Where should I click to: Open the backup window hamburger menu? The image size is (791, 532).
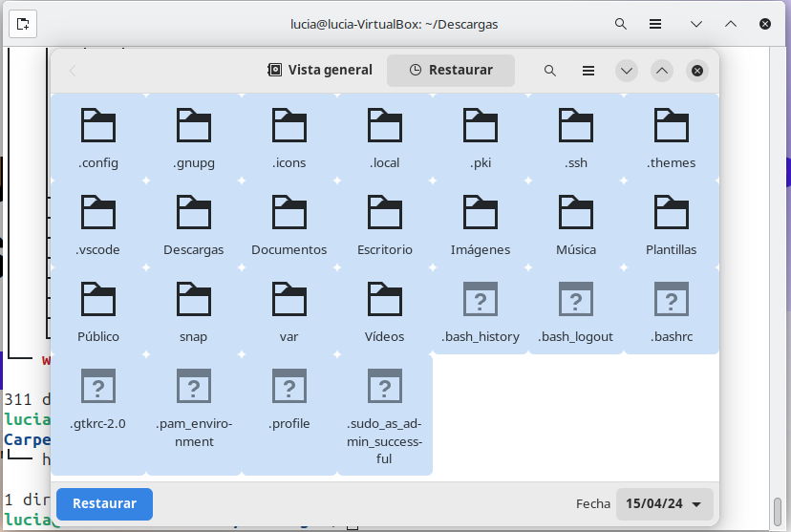tap(588, 71)
